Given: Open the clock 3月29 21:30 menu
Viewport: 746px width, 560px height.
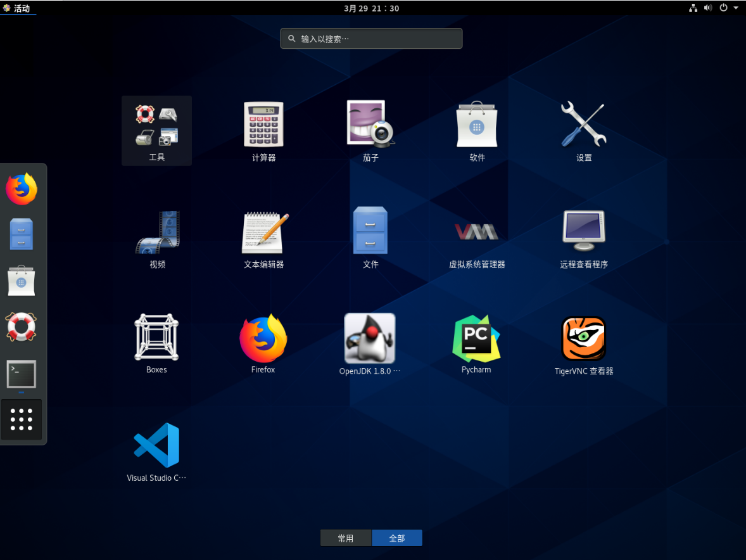Looking at the screenshot, I should point(372,8).
